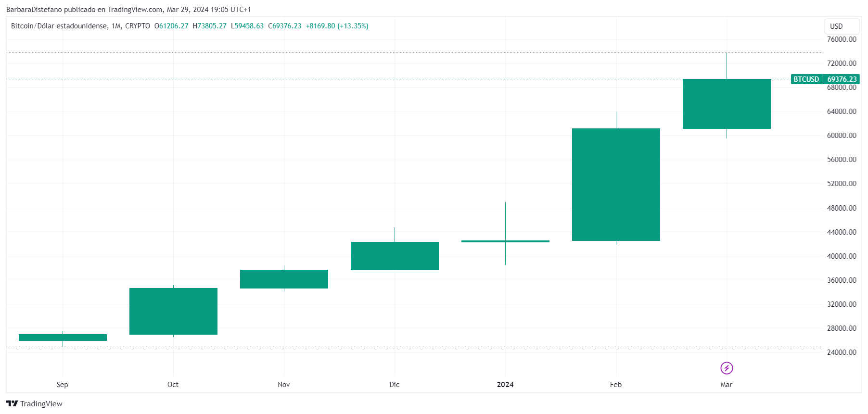Click the 2024 time axis label

(505, 385)
